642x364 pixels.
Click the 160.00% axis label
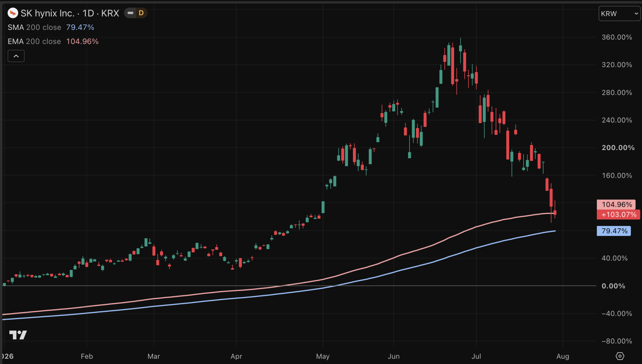pyautogui.click(x=617, y=176)
